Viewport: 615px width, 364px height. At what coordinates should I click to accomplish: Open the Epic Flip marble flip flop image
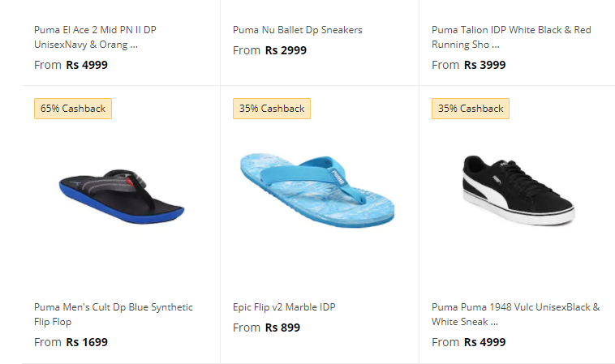coord(317,190)
